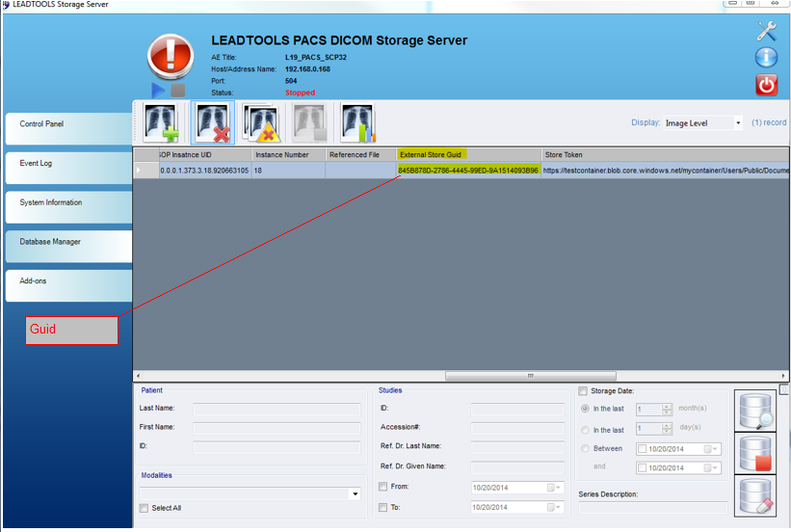Open the Display level dropdown
791x532 pixels.
pos(738,123)
